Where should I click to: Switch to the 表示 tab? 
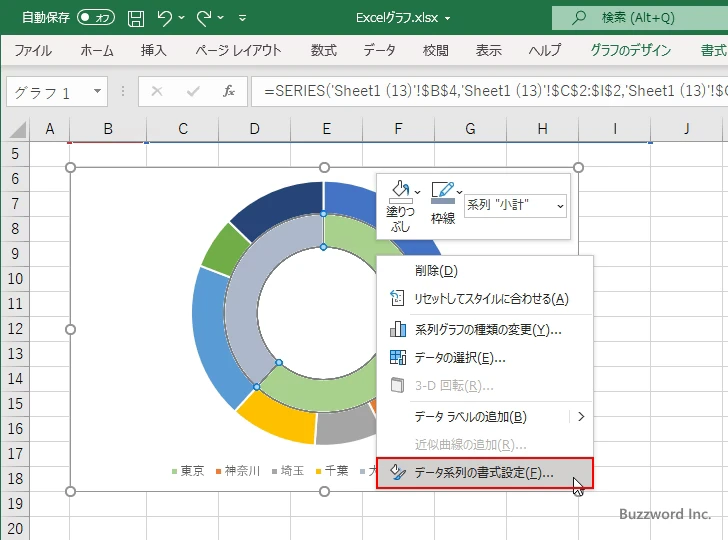[x=488, y=50]
